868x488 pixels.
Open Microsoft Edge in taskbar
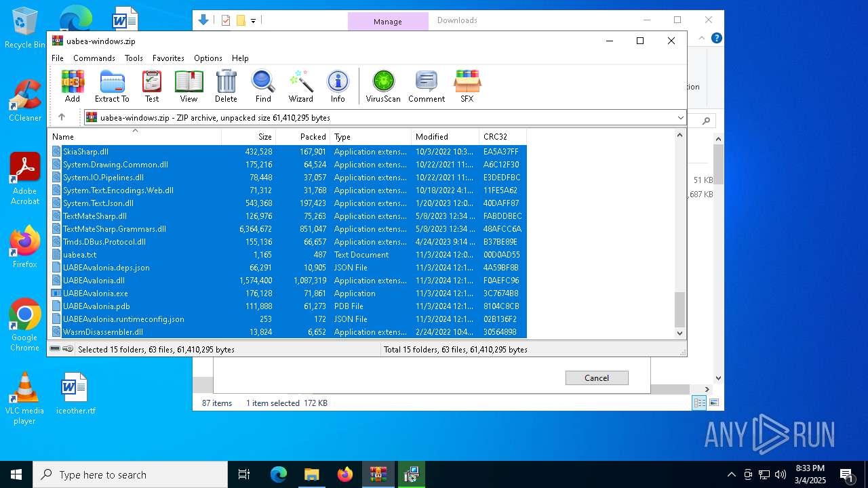[279, 474]
